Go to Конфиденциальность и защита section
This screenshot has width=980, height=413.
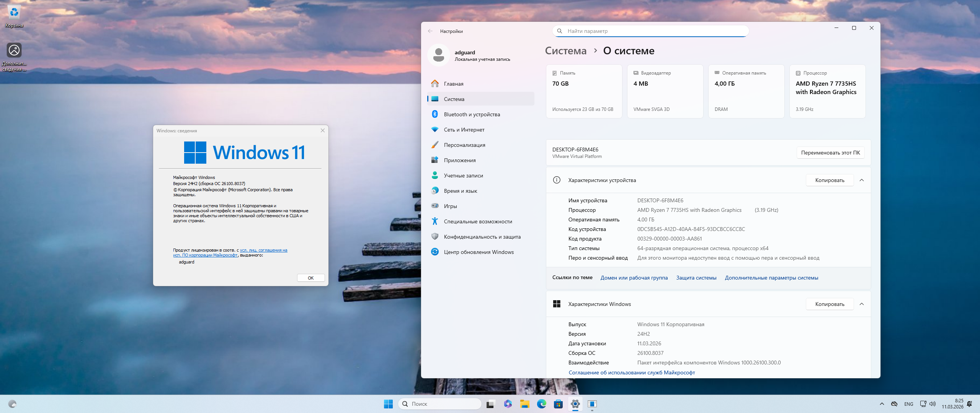(482, 237)
